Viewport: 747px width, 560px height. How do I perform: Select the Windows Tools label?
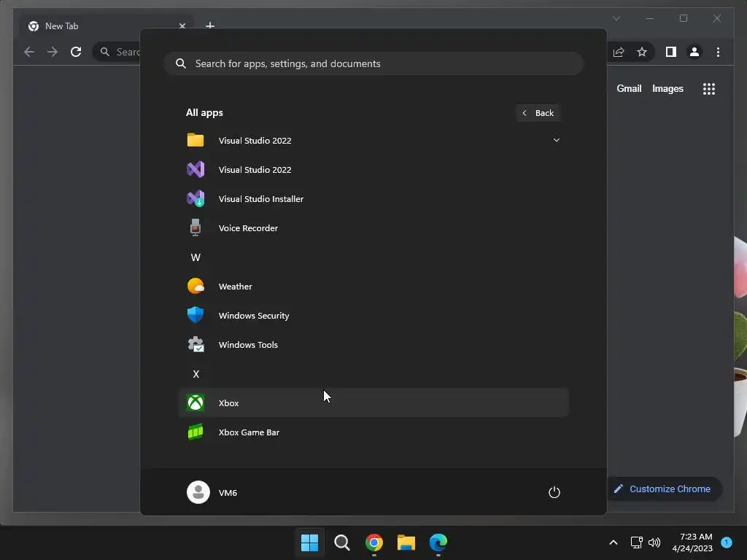click(248, 345)
